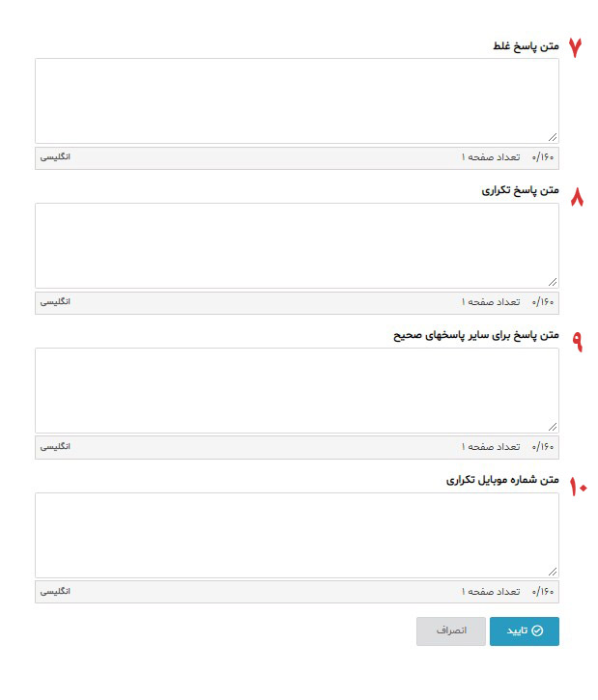598x700 pixels.
Task: Focus the متن پاسخ غلط text area
Action: [297, 100]
